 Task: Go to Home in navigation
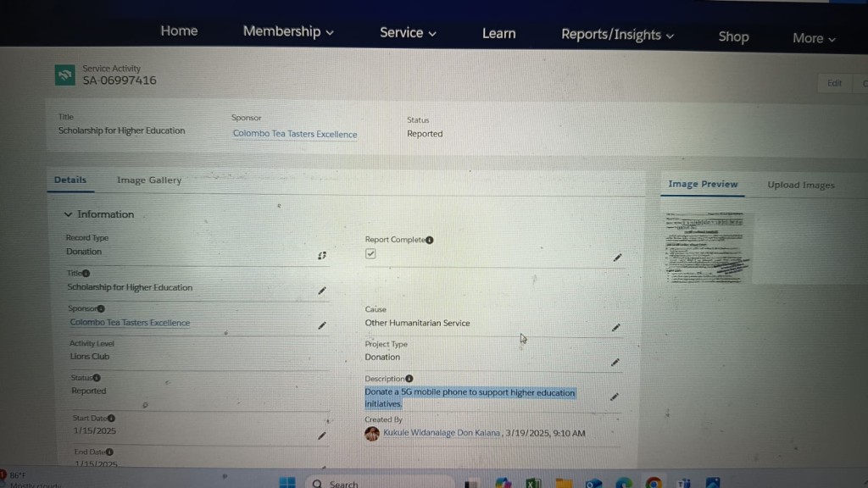pyautogui.click(x=179, y=31)
